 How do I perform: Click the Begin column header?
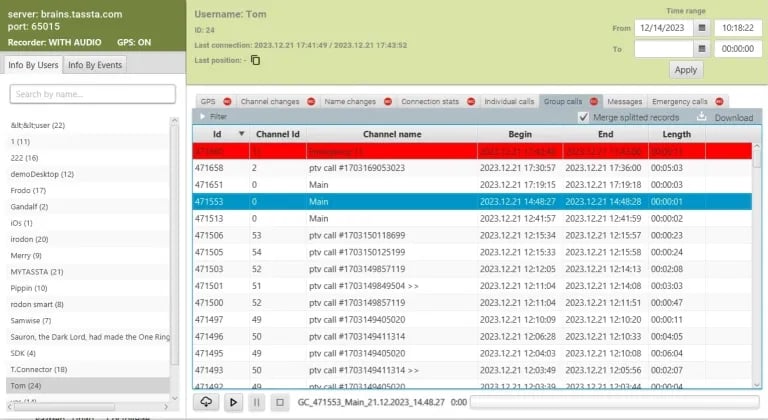[x=520, y=134]
